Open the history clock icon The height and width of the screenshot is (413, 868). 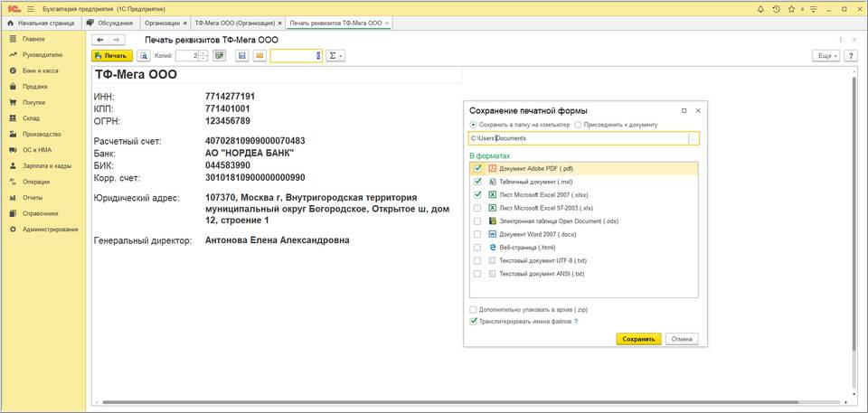click(x=777, y=8)
